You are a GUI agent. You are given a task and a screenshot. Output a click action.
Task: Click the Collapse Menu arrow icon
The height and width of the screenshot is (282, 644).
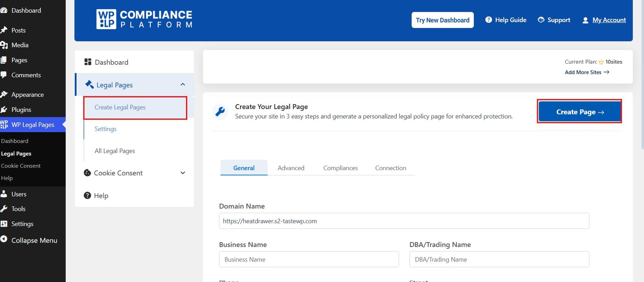click(x=4, y=239)
